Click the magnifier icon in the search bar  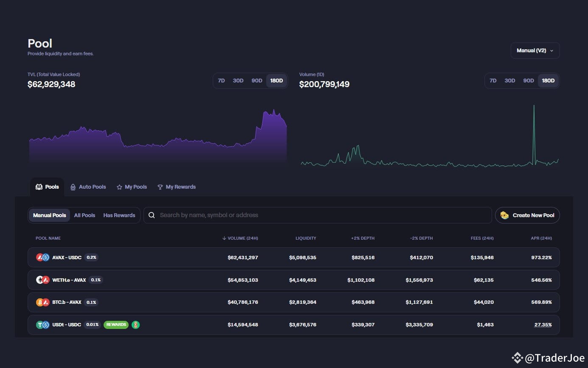coord(152,215)
